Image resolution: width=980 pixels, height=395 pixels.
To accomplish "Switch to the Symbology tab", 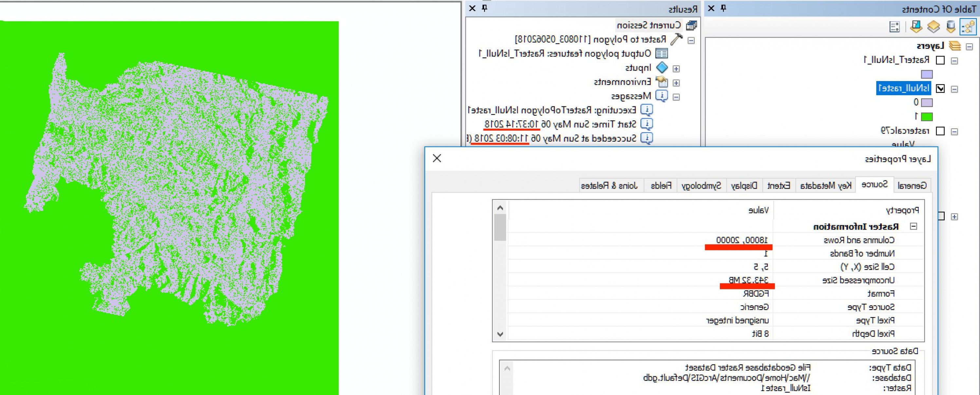I will [x=701, y=185].
